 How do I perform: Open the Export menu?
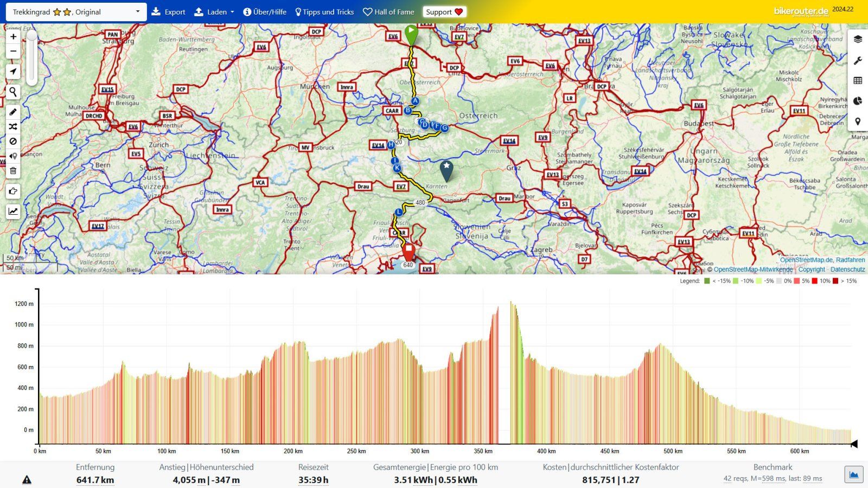(x=168, y=12)
